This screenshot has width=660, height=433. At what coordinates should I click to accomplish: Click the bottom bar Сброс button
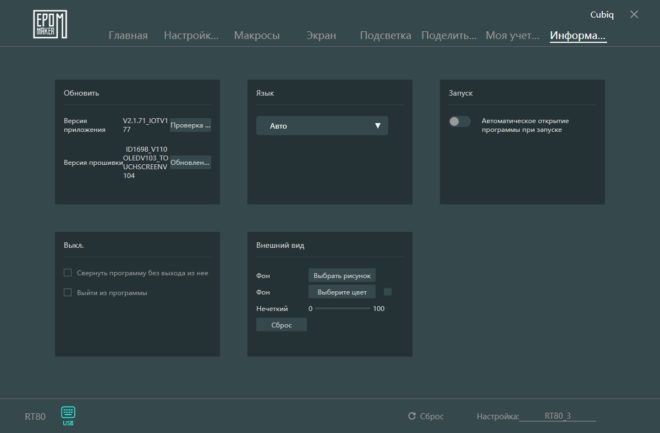coord(426,416)
